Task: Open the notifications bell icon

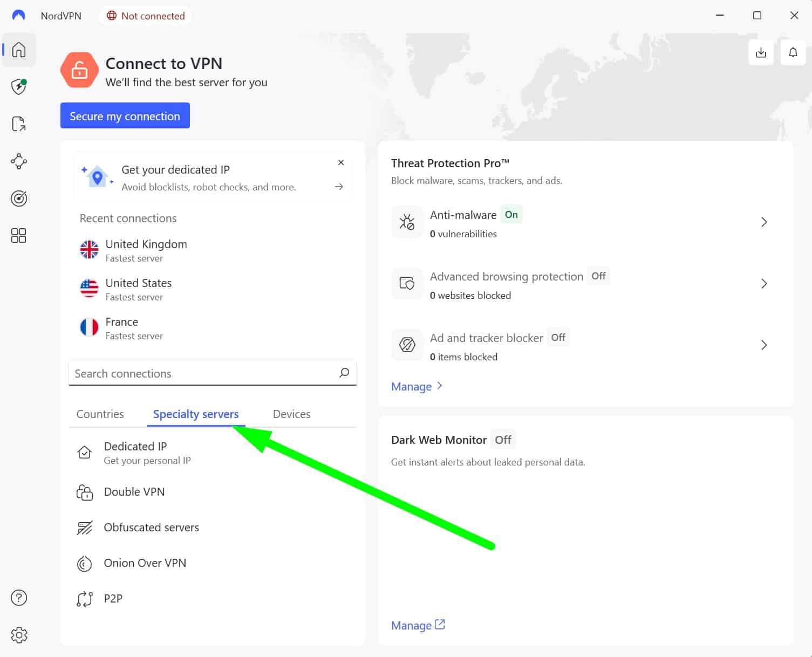Action: click(x=793, y=52)
